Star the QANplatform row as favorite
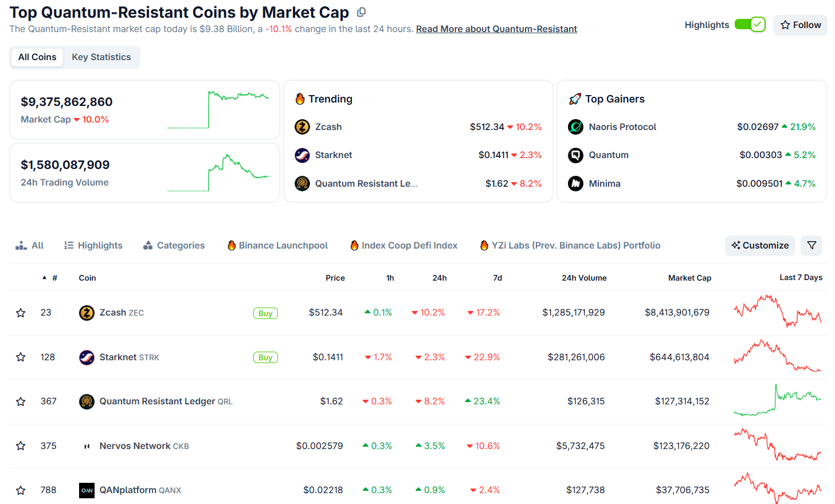Screen dimensions: 835x504 point(21,490)
